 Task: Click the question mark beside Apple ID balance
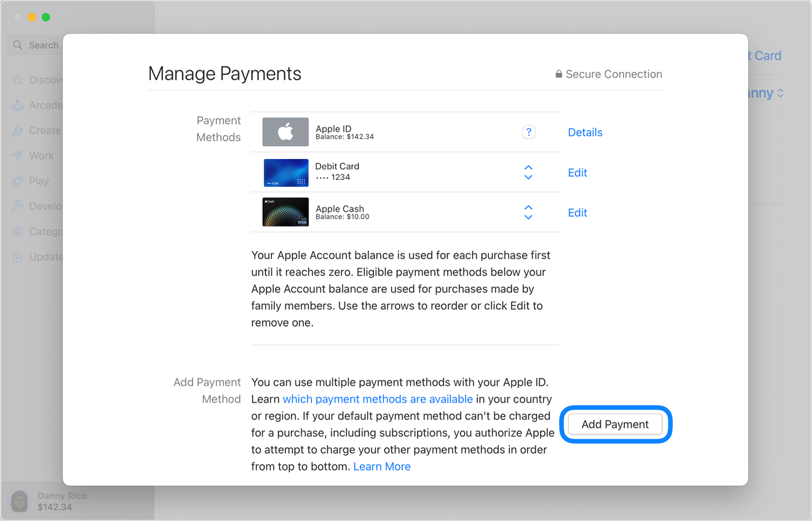pos(528,132)
